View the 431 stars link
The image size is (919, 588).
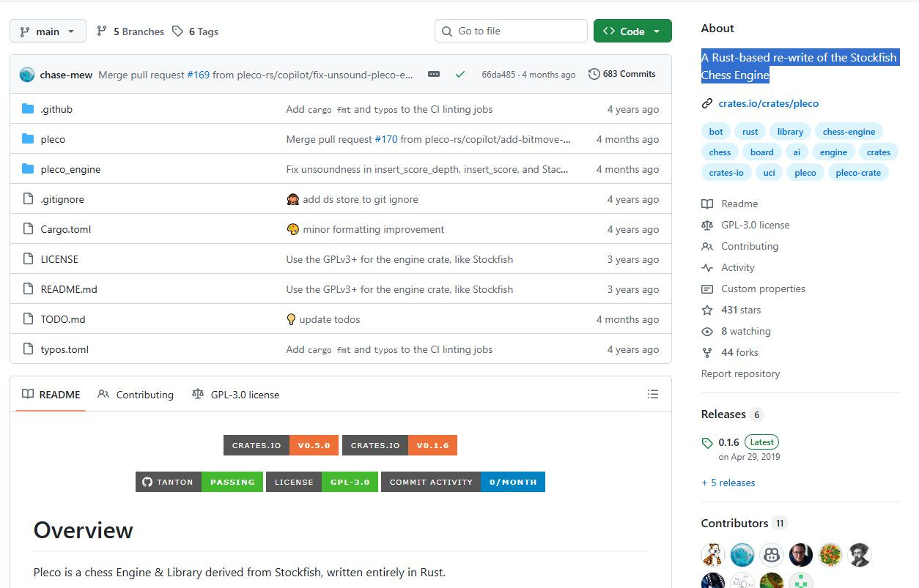pos(731,310)
